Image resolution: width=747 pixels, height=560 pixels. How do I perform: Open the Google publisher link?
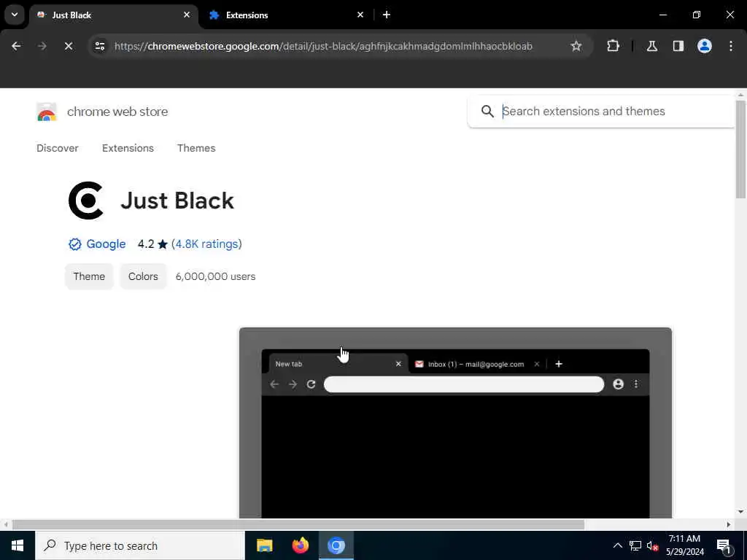106,244
